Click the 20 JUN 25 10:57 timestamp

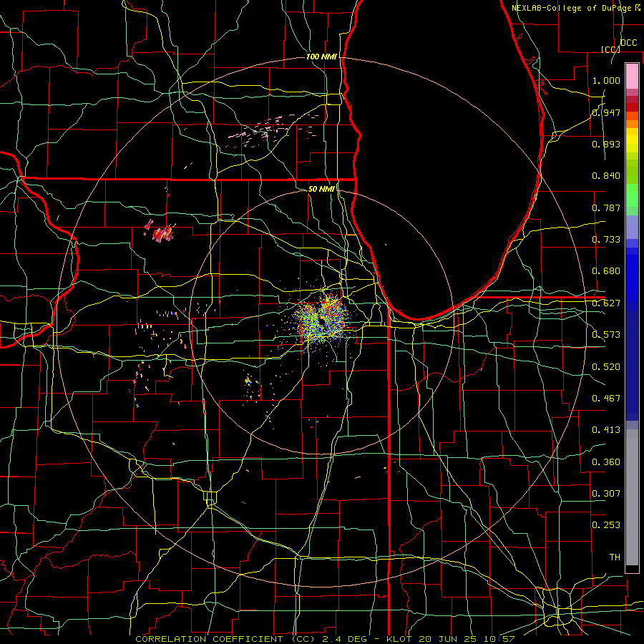click(x=467, y=639)
